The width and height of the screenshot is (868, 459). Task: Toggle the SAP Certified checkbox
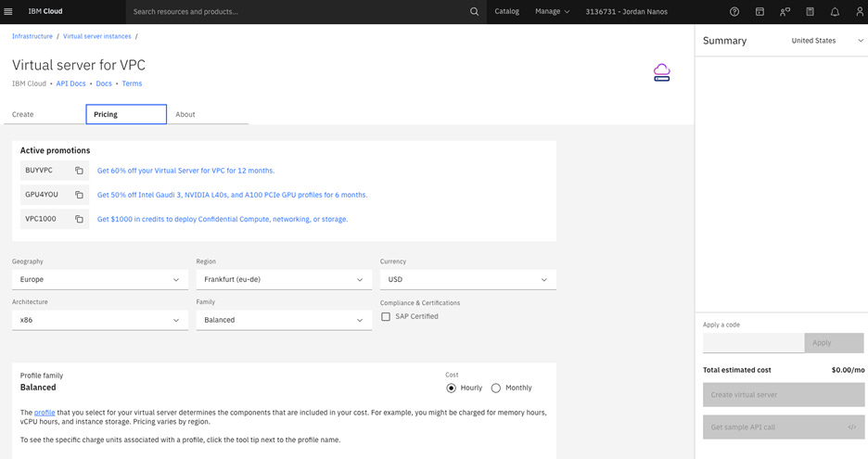[386, 317]
